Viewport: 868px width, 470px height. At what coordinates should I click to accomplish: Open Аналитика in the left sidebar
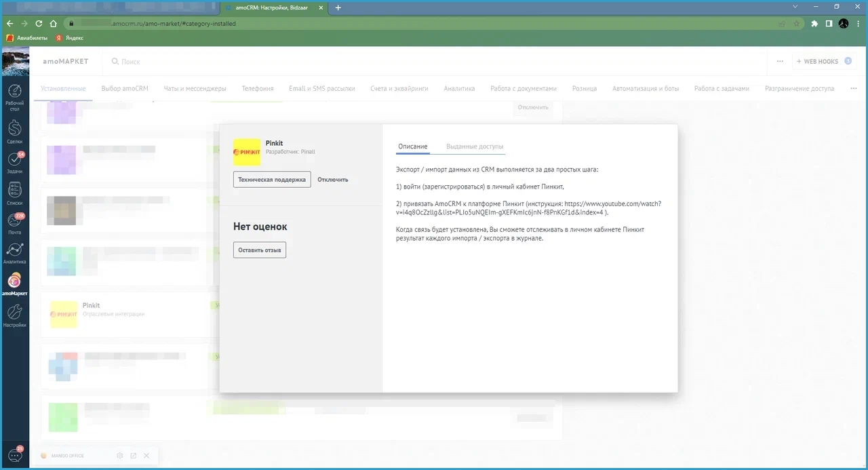14,253
